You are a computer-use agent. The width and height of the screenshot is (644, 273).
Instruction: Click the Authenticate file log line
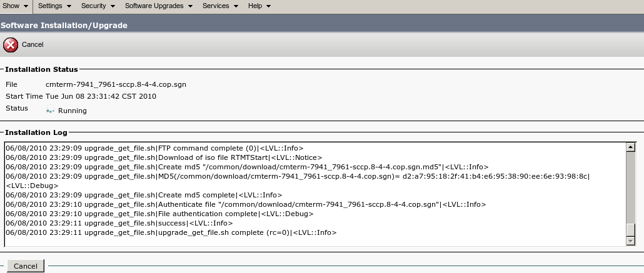click(246, 205)
